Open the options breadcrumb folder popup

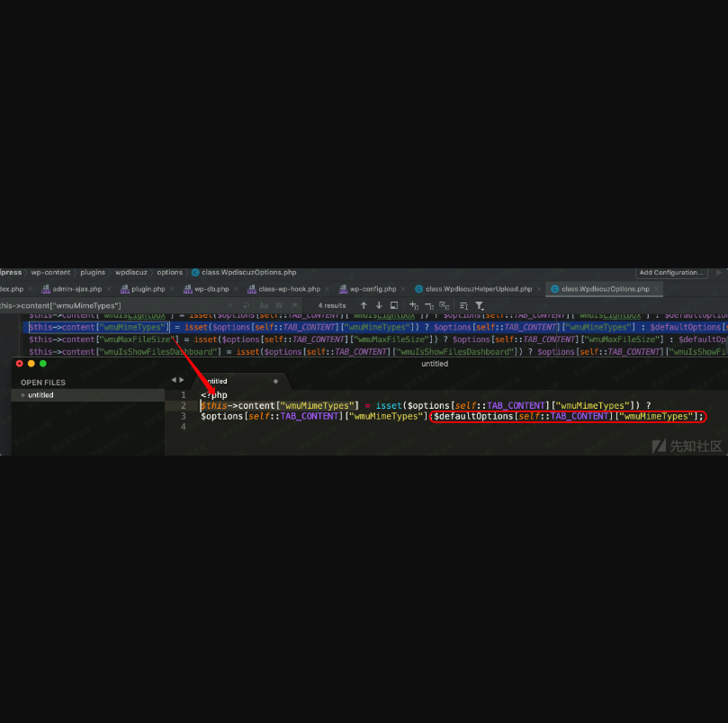(x=168, y=272)
